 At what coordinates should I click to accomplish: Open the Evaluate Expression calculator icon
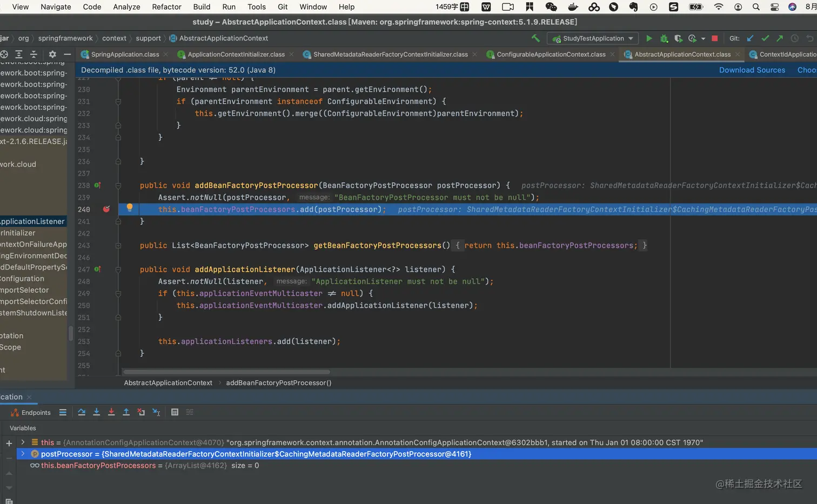tap(175, 412)
